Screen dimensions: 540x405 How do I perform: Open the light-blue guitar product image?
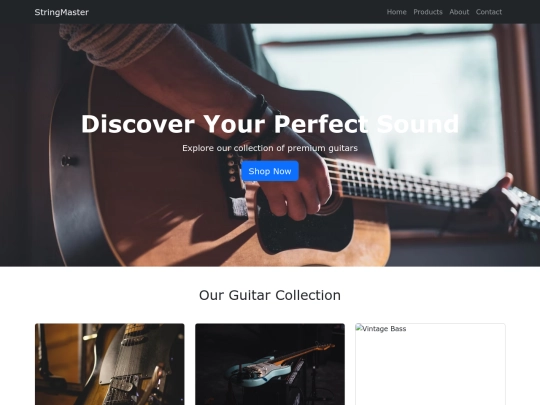point(270,364)
